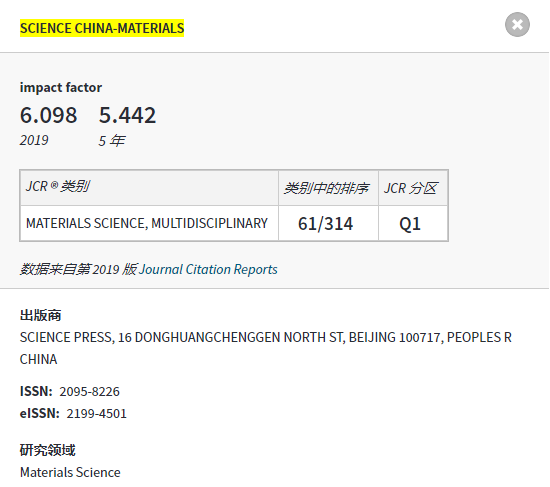Click the ISSN number 2095-8226
Viewport: 550px width, 487px height.
(89, 392)
